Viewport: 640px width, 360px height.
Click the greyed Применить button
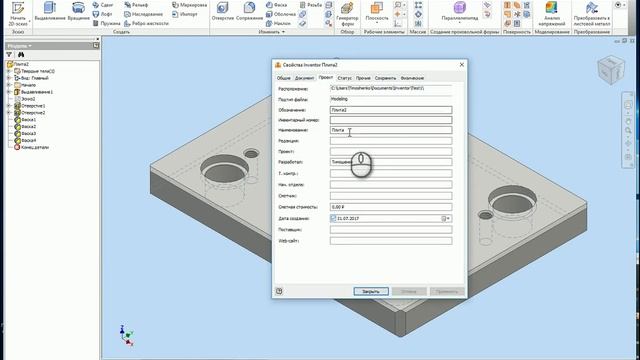pyautogui.click(x=447, y=291)
